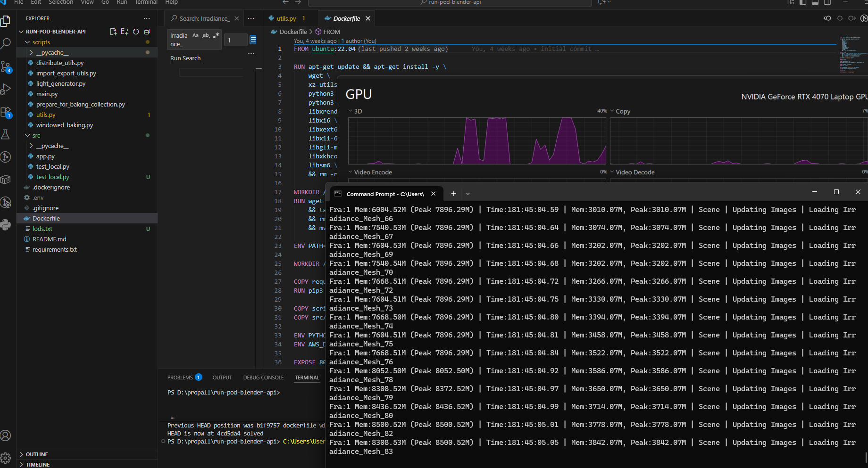Toggle Match Case in search box
Screen dimensions: 868x468
(x=195, y=35)
